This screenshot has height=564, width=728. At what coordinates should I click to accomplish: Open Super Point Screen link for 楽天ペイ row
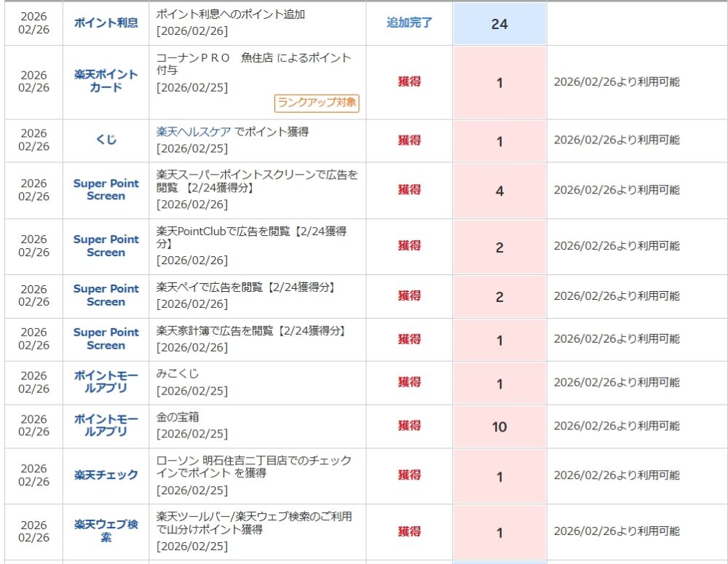pyautogui.click(x=106, y=295)
